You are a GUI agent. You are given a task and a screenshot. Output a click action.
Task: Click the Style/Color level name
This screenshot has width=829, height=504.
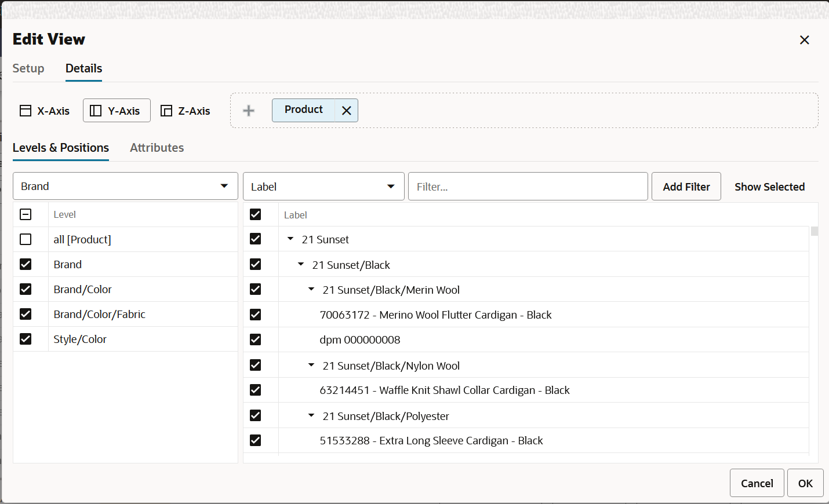(x=80, y=339)
